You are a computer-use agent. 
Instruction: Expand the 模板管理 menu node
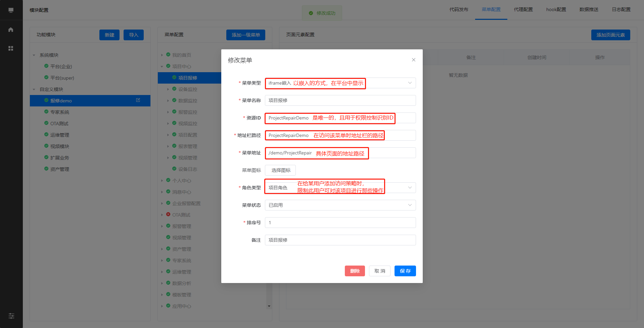(162, 295)
